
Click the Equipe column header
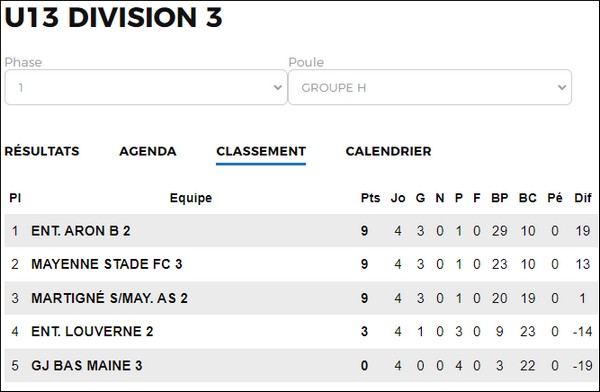point(191,198)
